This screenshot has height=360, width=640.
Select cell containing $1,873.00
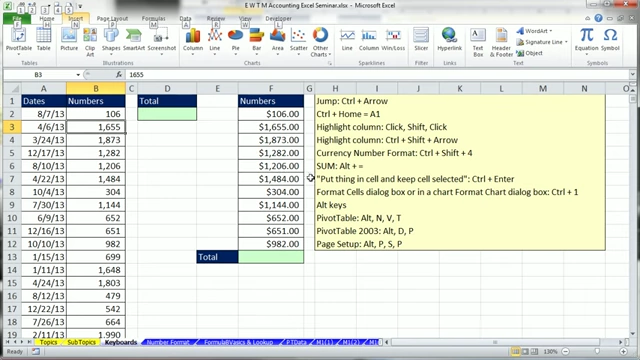click(x=271, y=140)
